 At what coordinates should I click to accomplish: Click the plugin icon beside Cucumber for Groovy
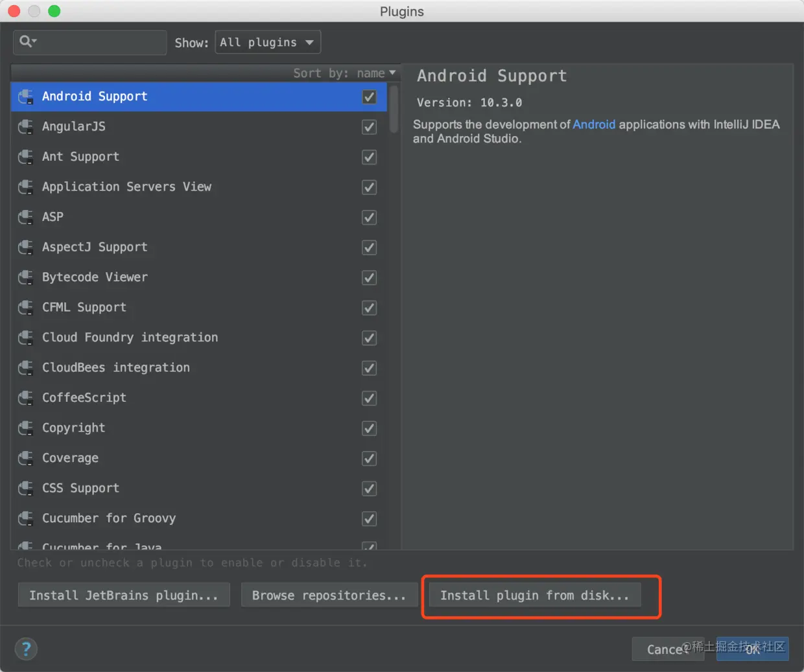tap(26, 518)
